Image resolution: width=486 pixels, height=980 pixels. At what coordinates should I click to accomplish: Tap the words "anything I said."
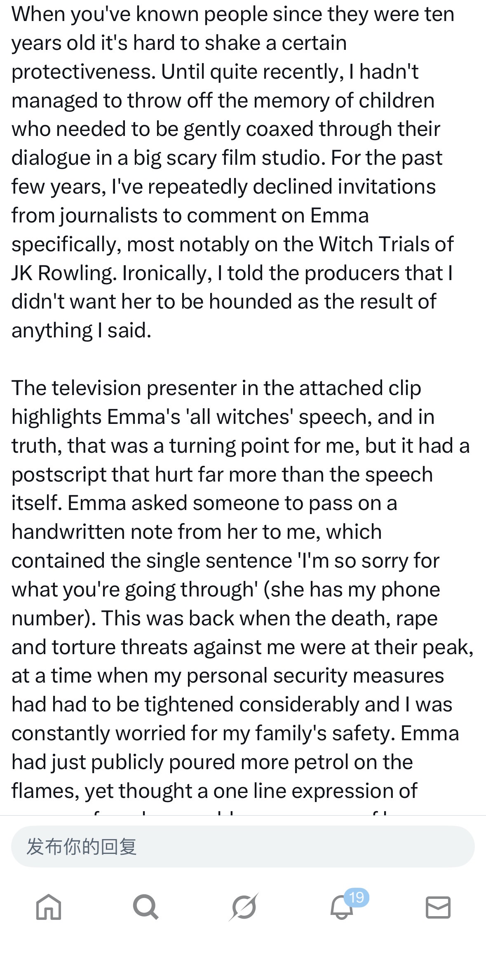click(x=81, y=330)
